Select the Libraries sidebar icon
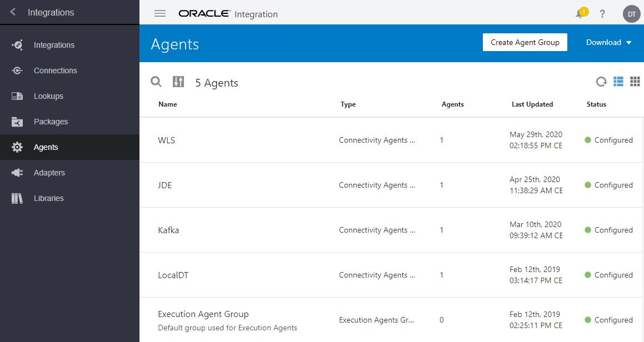 [x=16, y=198]
